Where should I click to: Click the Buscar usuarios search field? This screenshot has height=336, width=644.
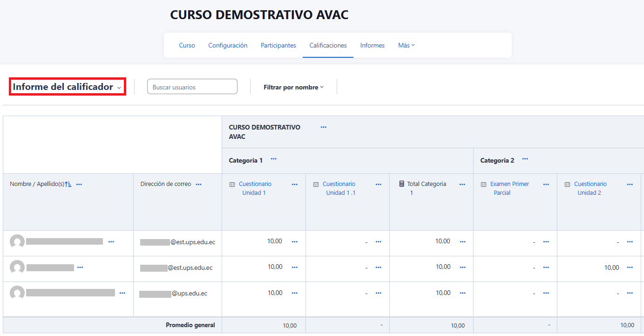(x=192, y=87)
